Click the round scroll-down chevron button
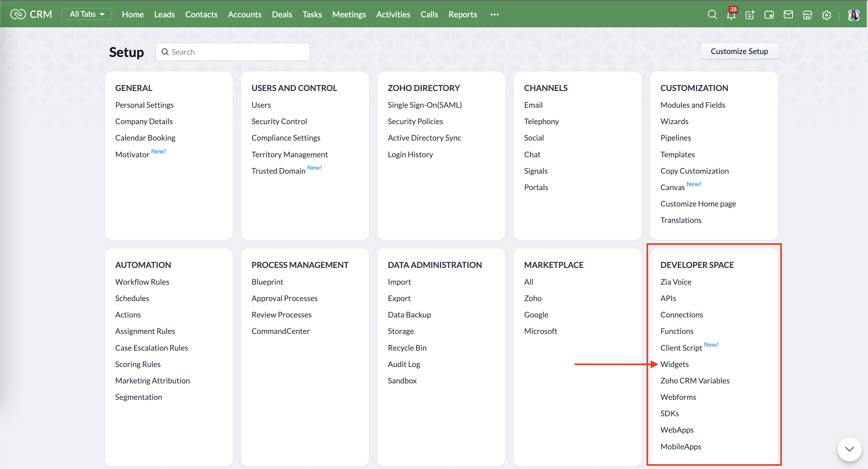 [x=849, y=449]
